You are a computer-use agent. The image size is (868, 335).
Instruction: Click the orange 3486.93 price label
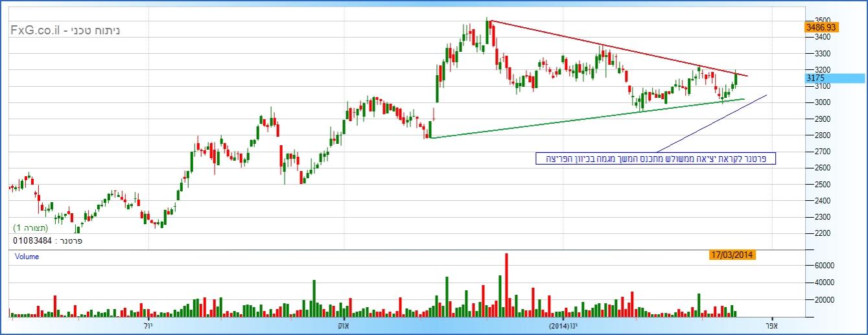(821, 27)
